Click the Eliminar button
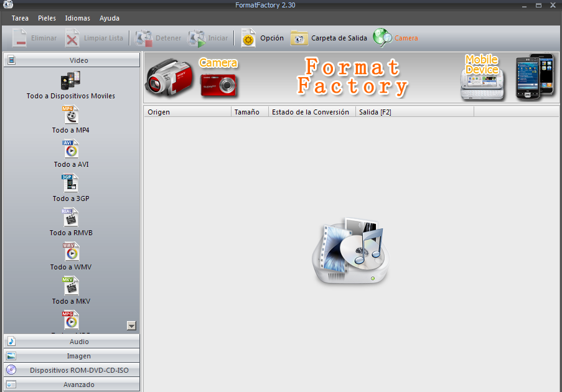 pos(34,37)
